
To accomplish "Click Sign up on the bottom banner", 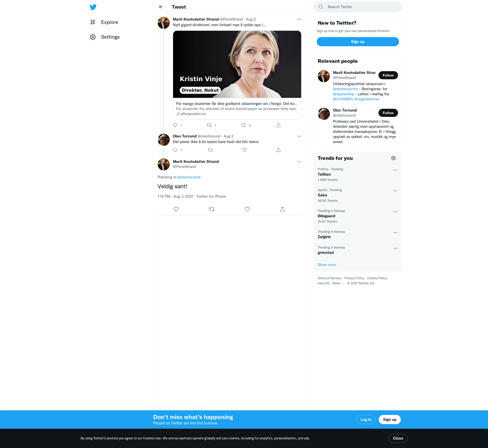I will pos(390,420).
